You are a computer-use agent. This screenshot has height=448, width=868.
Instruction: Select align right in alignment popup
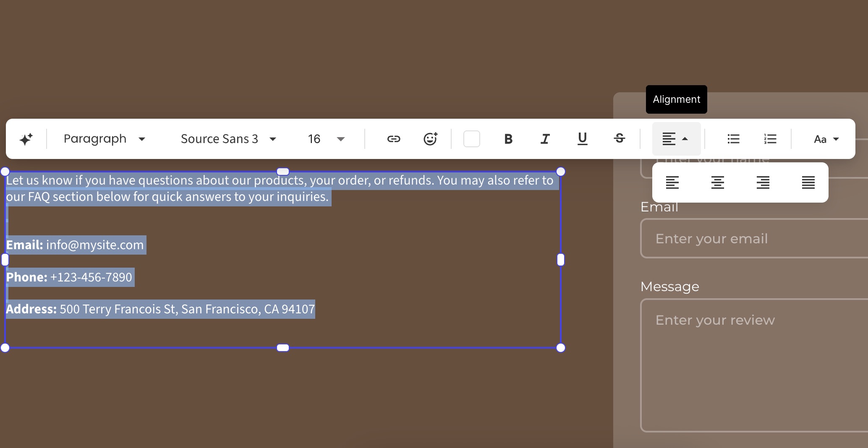[x=763, y=182]
